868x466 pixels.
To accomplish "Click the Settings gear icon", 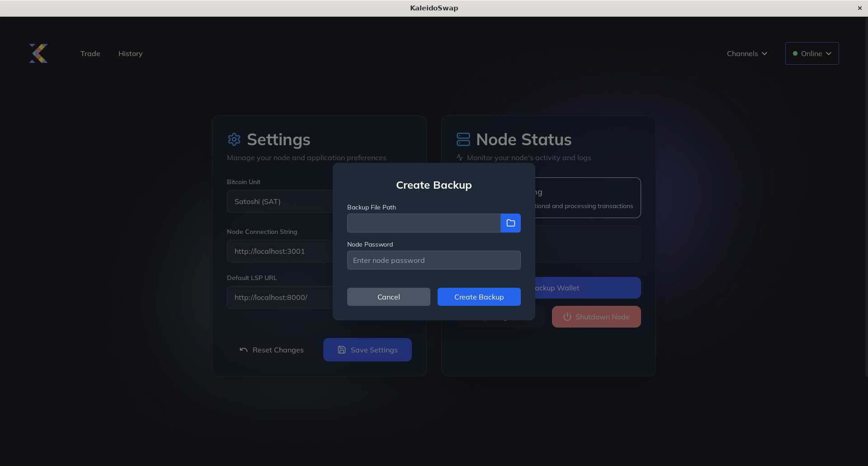I will (234, 139).
